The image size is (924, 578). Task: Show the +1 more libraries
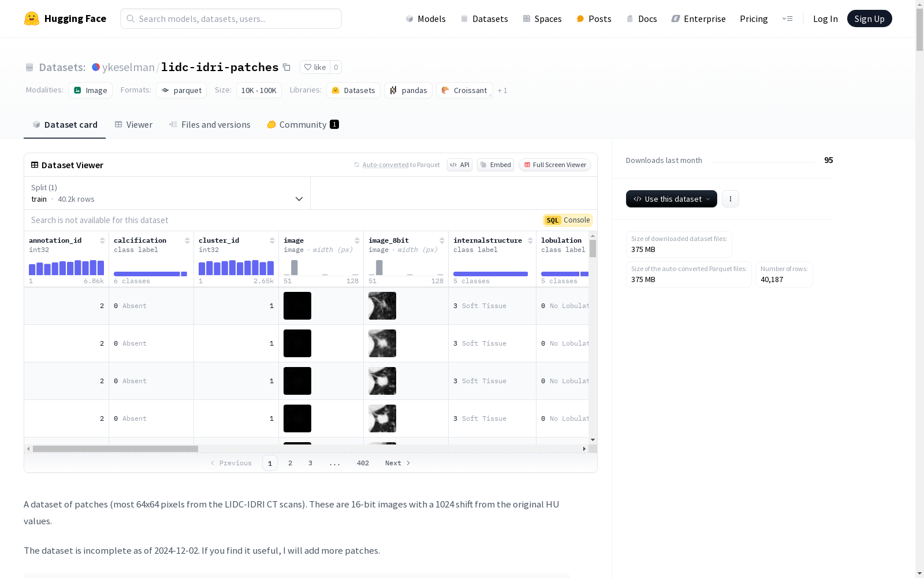tap(502, 90)
